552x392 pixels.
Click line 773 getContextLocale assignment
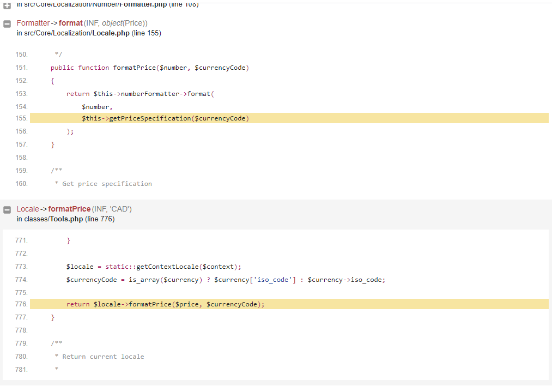click(154, 267)
